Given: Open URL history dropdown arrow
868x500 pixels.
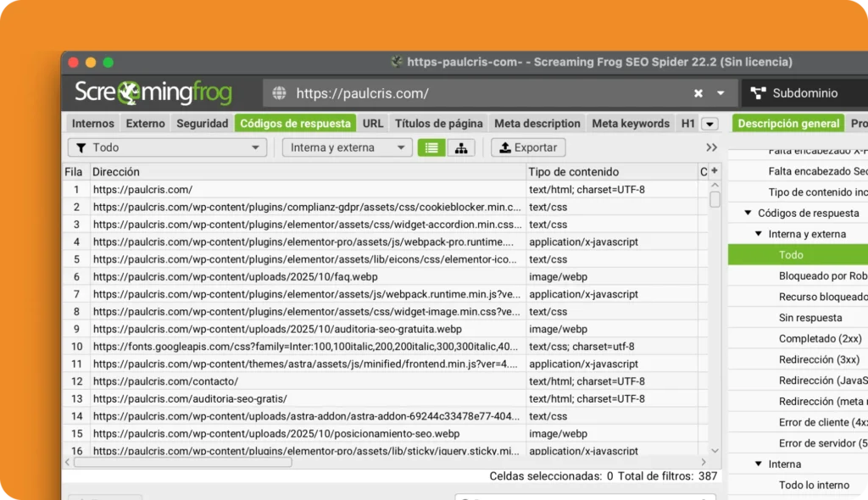Looking at the screenshot, I should point(721,93).
